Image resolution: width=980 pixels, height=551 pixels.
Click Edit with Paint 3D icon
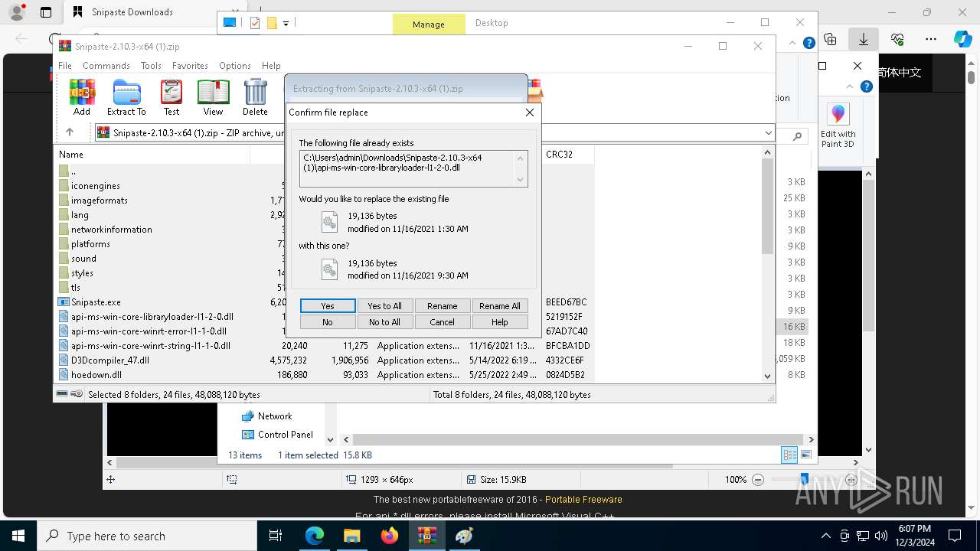click(838, 126)
